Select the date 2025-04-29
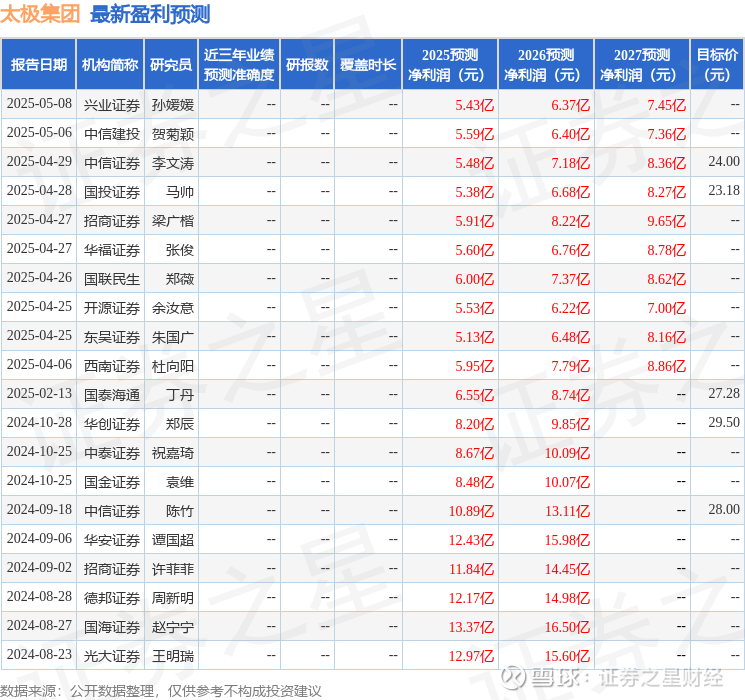745x700 pixels. click(39, 162)
